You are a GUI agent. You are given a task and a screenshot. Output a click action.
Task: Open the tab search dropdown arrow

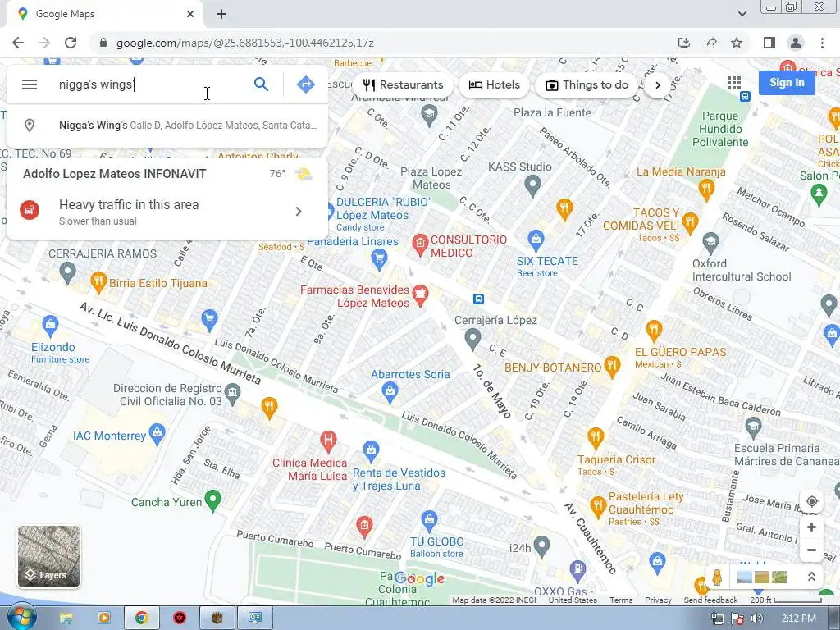pos(742,14)
